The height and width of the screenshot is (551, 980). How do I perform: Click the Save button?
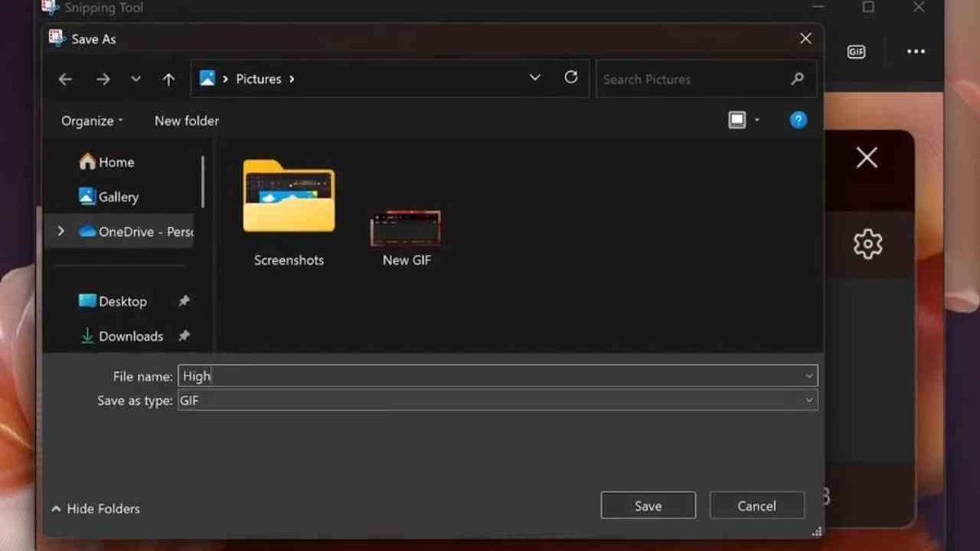coord(648,505)
